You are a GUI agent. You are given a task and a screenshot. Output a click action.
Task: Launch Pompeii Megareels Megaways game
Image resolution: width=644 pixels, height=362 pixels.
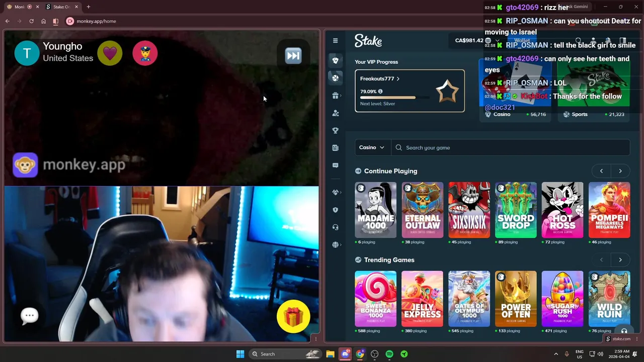609,210
